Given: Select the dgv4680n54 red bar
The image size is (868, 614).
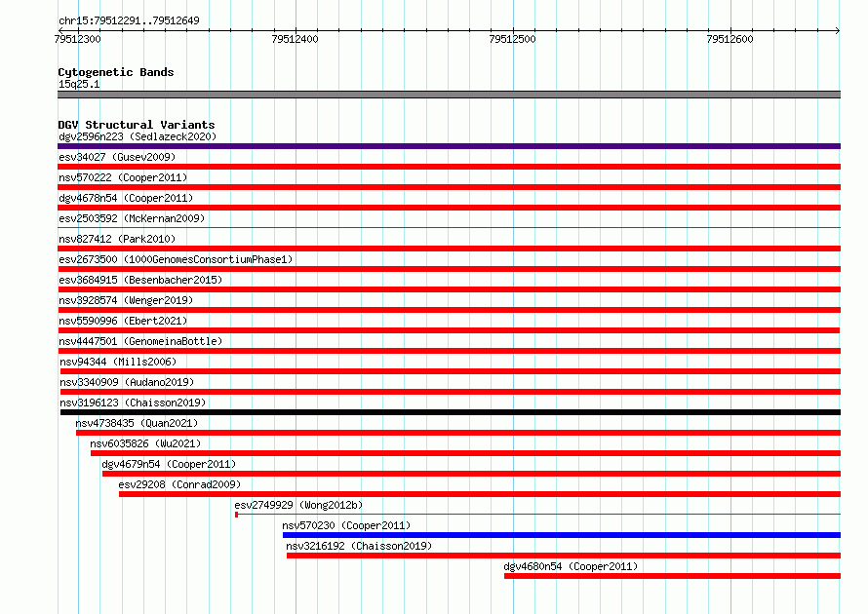Looking at the screenshot, I should (673, 576).
